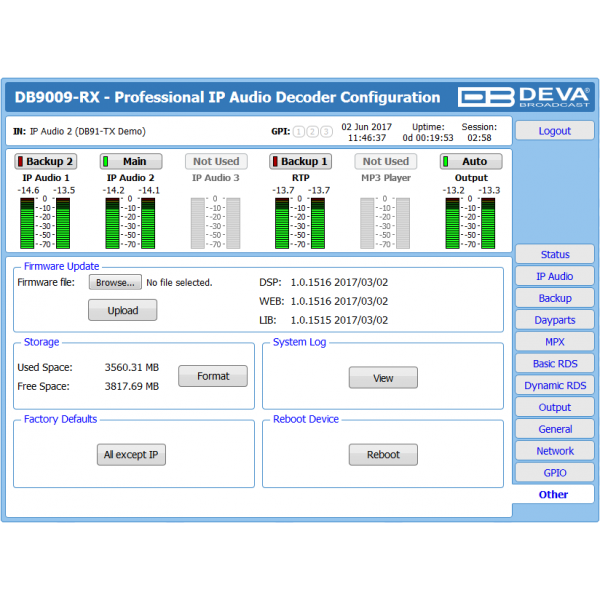Click the IP Audio 1 left level meter
Screen dimensions: 600x600
tap(27, 223)
